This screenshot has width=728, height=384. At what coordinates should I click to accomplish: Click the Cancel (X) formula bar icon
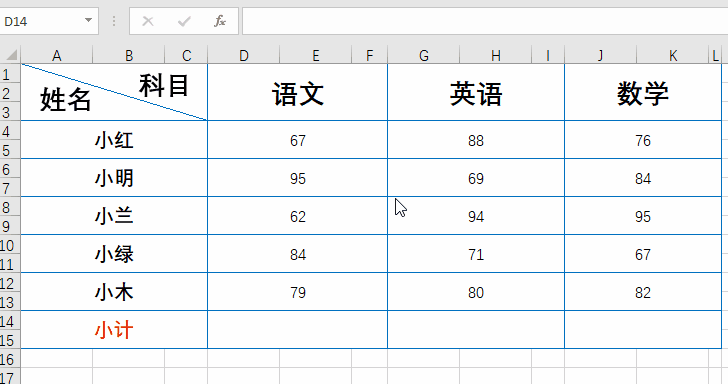pos(148,21)
